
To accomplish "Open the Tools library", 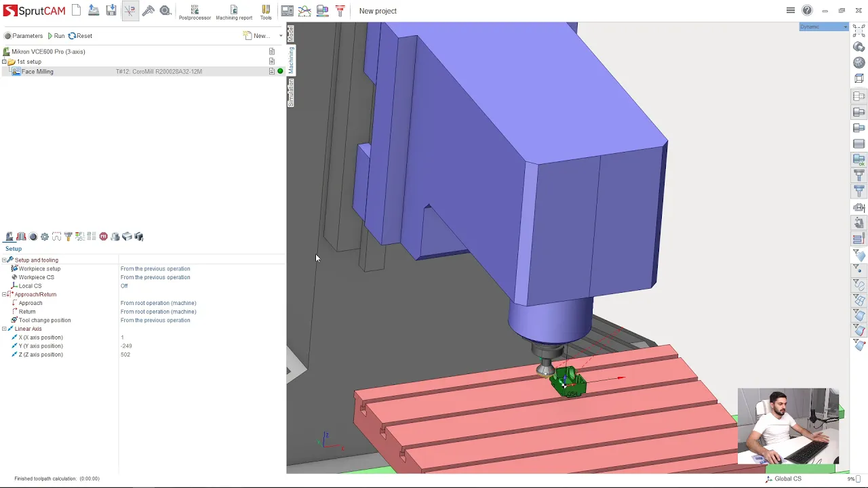I will coord(266,12).
